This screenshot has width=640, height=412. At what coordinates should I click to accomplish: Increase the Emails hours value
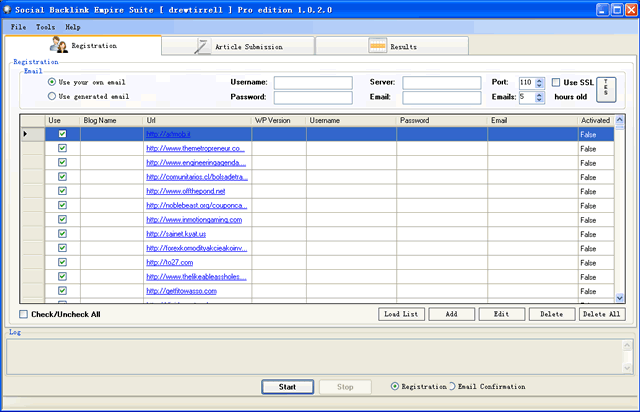(539, 95)
